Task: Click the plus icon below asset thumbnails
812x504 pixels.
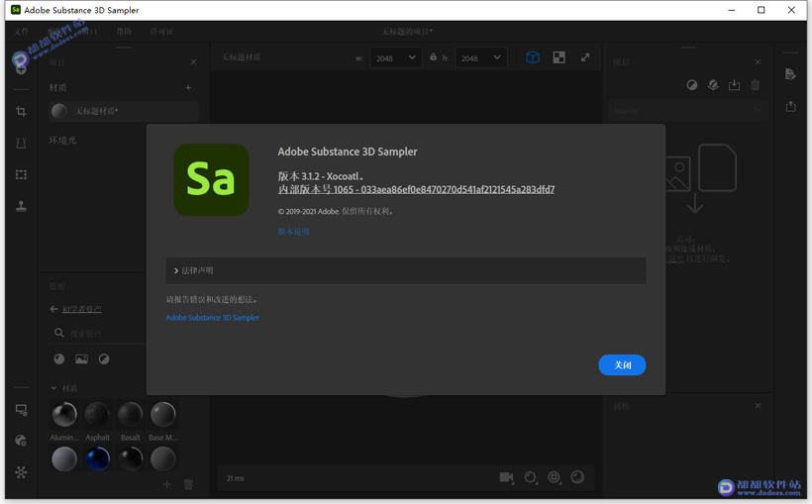Action: 167,484
